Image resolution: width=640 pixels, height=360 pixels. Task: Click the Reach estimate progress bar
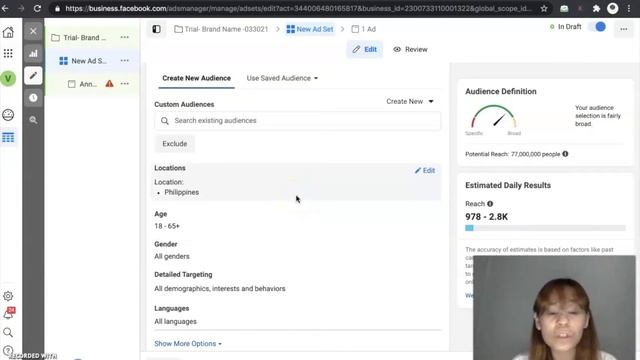click(x=545, y=228)
